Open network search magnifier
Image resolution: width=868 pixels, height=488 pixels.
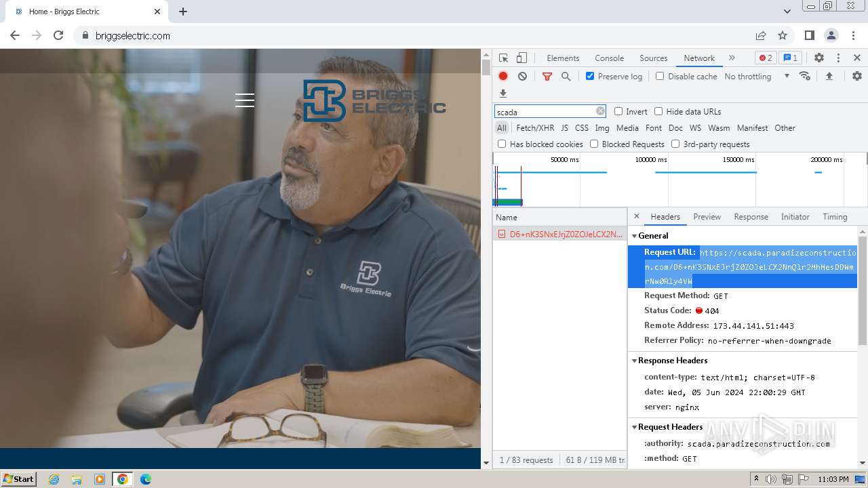[566, 77]
